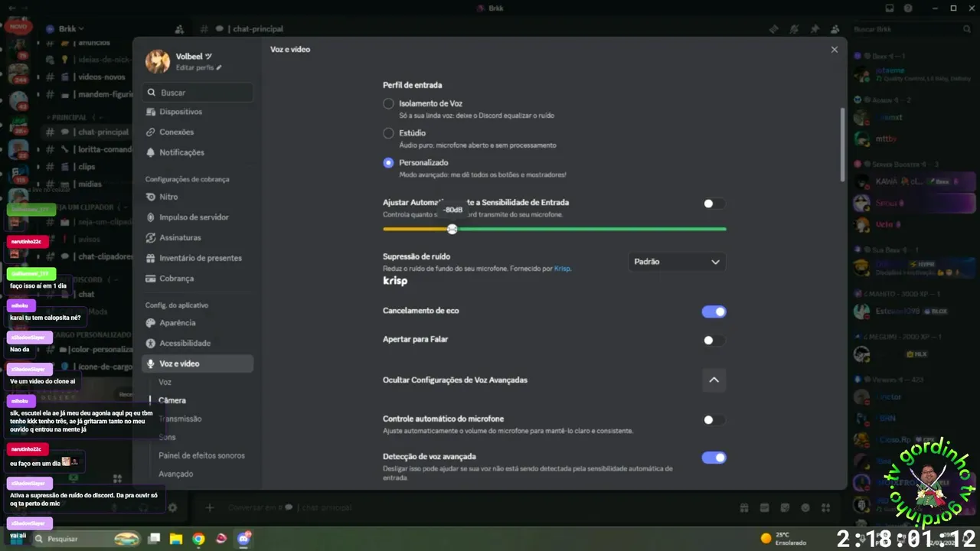The image size is (980, 551).
Task: Click the Buscar settings search field
Action: coord(198,93)
